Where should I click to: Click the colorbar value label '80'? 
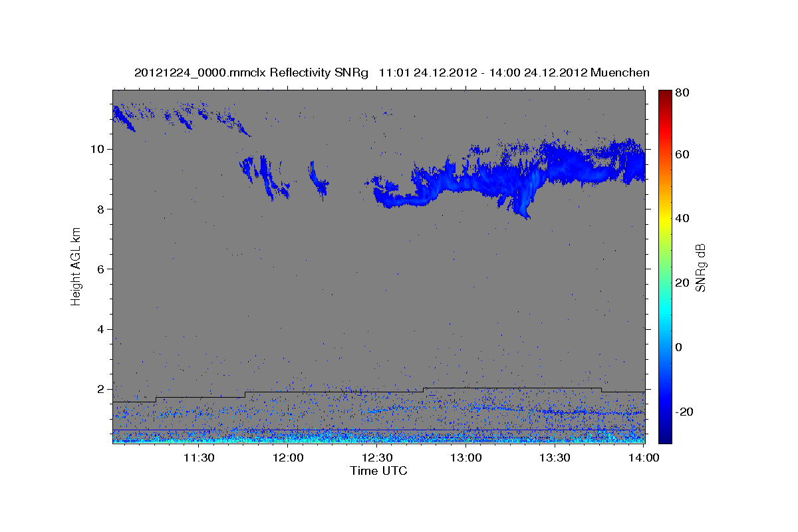[682, 92]
